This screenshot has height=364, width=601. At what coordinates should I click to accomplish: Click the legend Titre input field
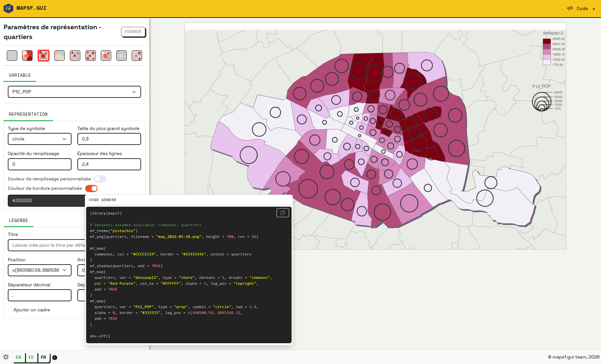46,245
